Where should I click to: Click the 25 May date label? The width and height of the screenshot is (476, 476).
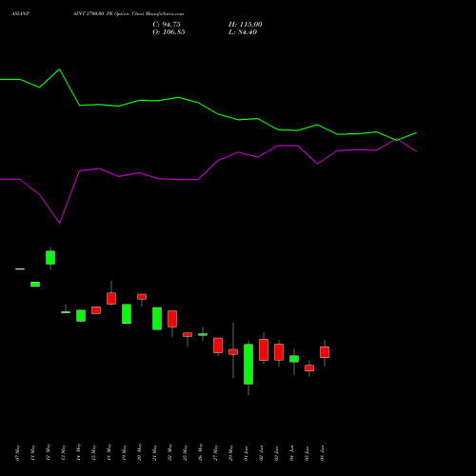click(x=185, y=452)
